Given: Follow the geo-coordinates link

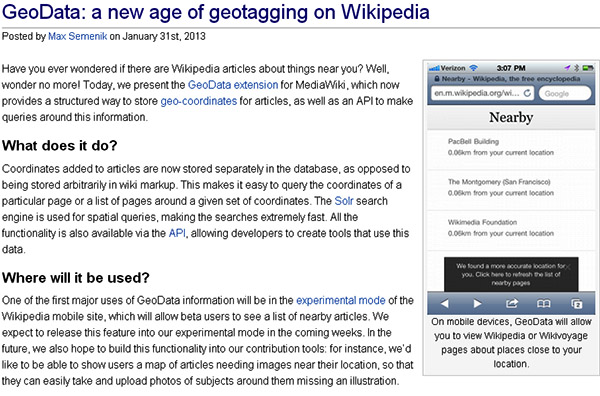Looking at the screenshot, I should click(199, 101).
